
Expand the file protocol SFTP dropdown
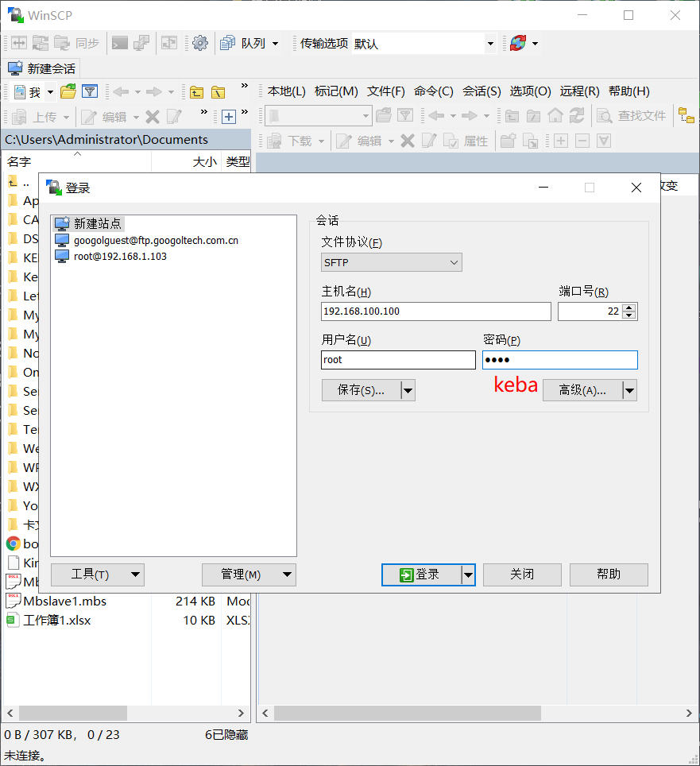tap(391, 263)
